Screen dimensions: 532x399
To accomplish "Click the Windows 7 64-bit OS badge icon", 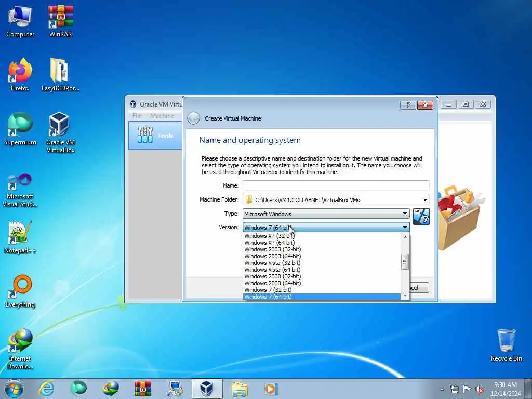I will tap(421, 217).
